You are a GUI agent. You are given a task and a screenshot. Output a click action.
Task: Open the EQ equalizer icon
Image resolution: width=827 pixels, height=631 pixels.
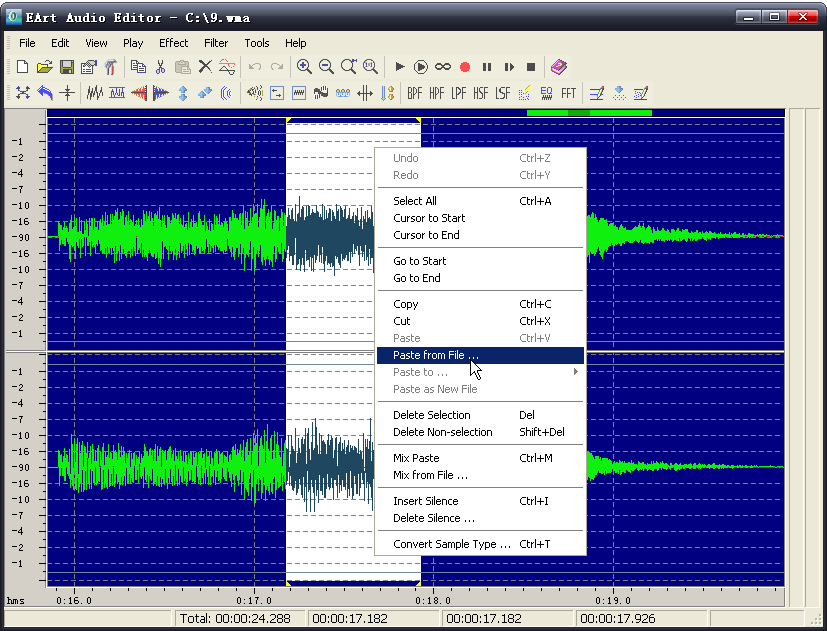tap(546, 93)
